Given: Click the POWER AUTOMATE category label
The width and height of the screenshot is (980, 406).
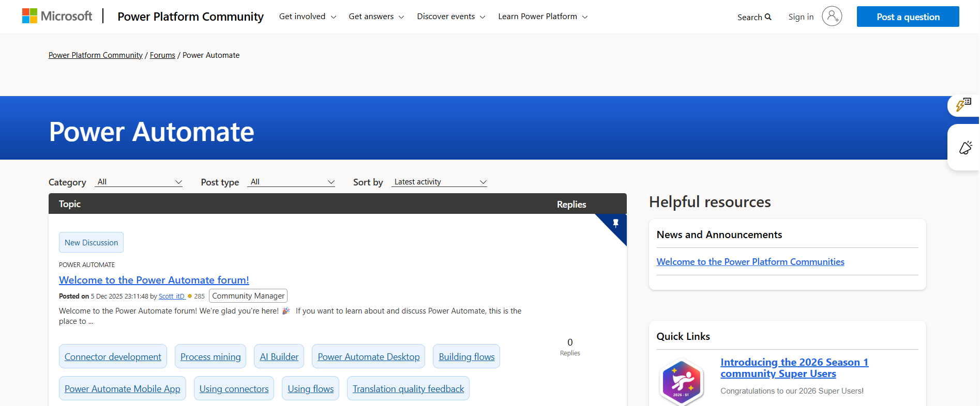Looking at the screenshot, I should 87,265.
